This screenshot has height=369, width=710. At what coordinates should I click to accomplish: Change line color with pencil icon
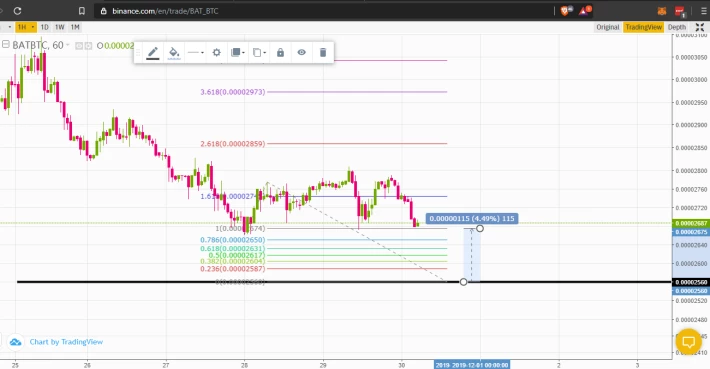point(153,53)
